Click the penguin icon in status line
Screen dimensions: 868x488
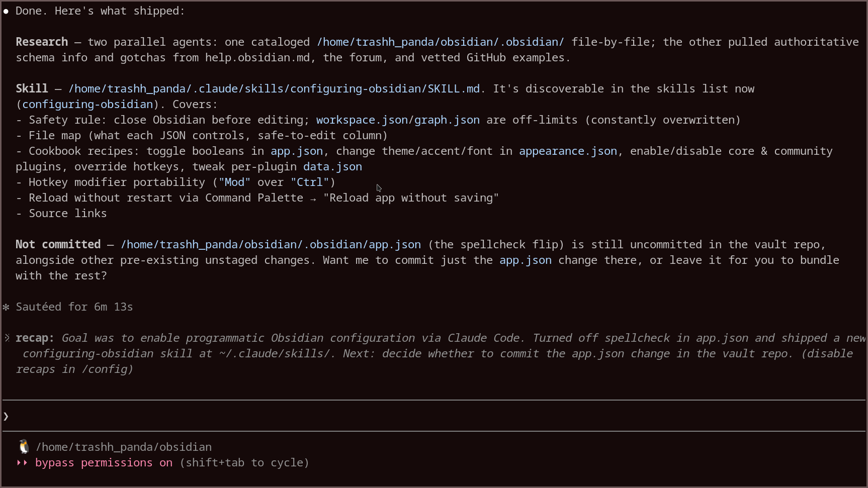tap(24, 446)
